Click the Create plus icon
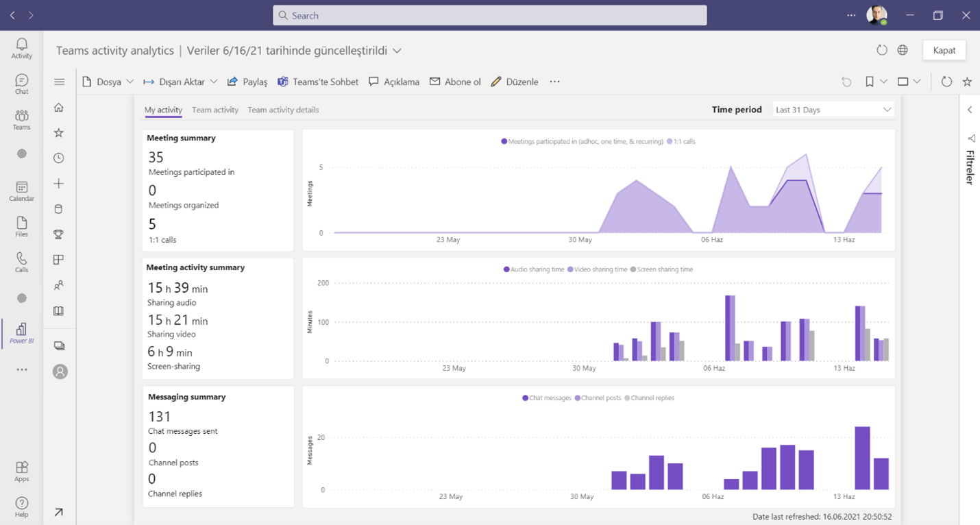This screenshot has height=525, width=980. click(x=59, y=184)
